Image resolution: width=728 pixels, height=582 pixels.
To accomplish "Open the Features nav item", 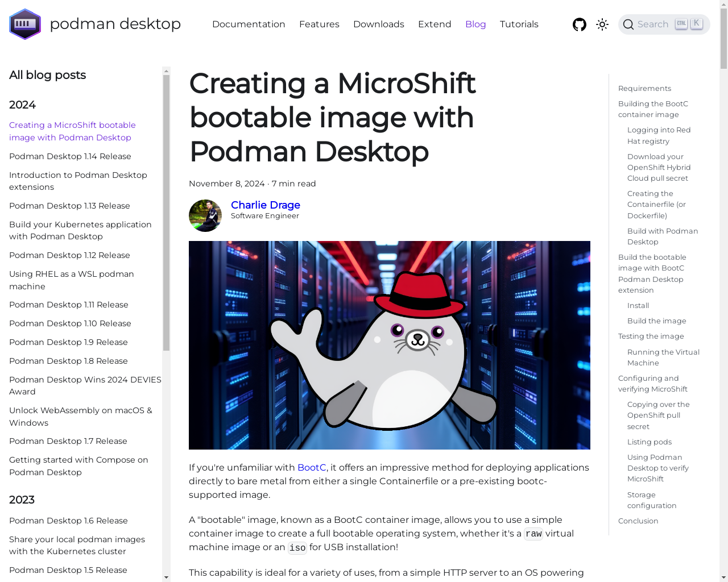I will [319, 24].
